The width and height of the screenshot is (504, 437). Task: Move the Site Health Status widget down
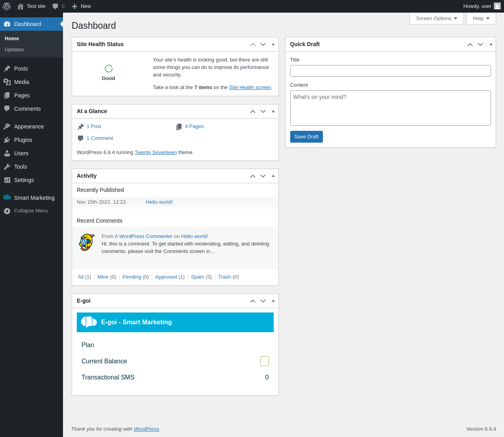coord(263,45)
